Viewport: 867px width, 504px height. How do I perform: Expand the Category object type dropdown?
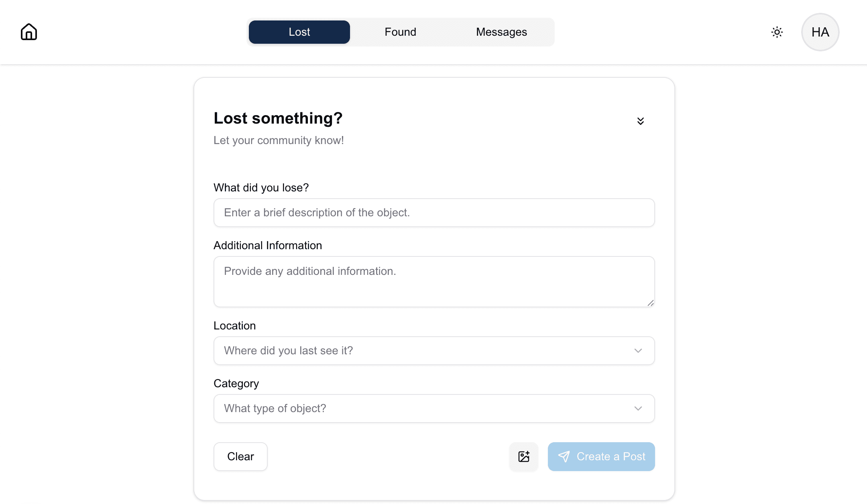coord(434,408)
